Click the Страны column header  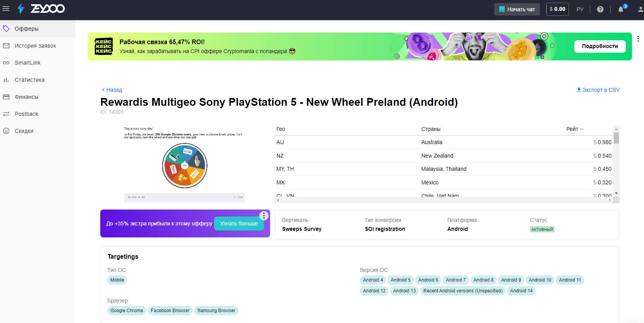point(431,129)
